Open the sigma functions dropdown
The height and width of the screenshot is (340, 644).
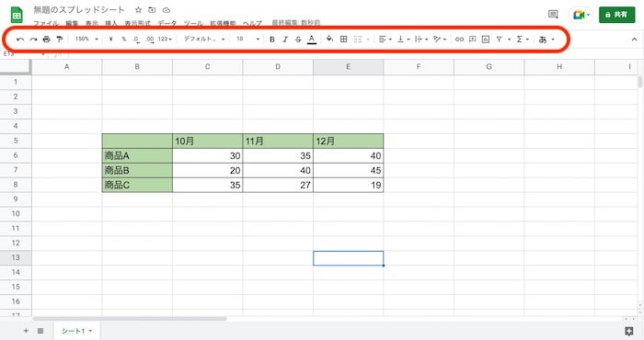[523, 40]
